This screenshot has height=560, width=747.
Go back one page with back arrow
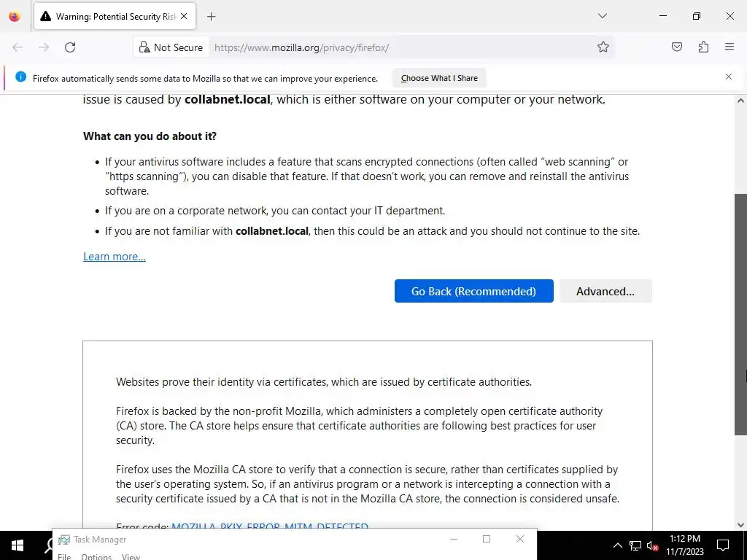(18, 47)
